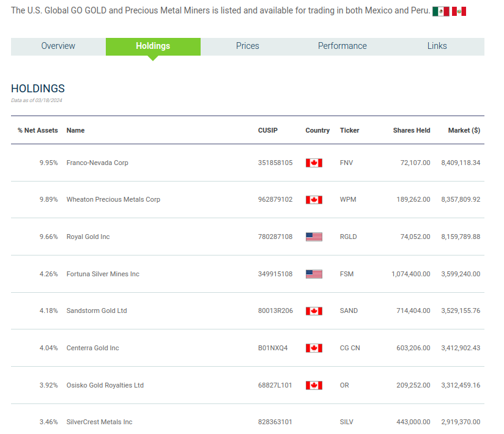Click the SilverCrest Metals Inc name
The height and width of the screenshot is (434, 504).
click(x=99, y=422)
